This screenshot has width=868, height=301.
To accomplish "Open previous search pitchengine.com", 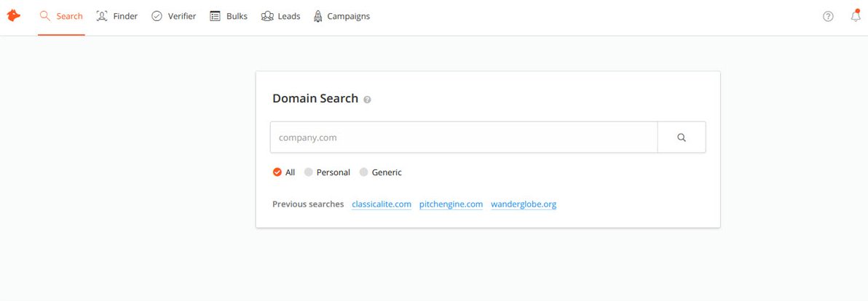I will coord(451,204).
